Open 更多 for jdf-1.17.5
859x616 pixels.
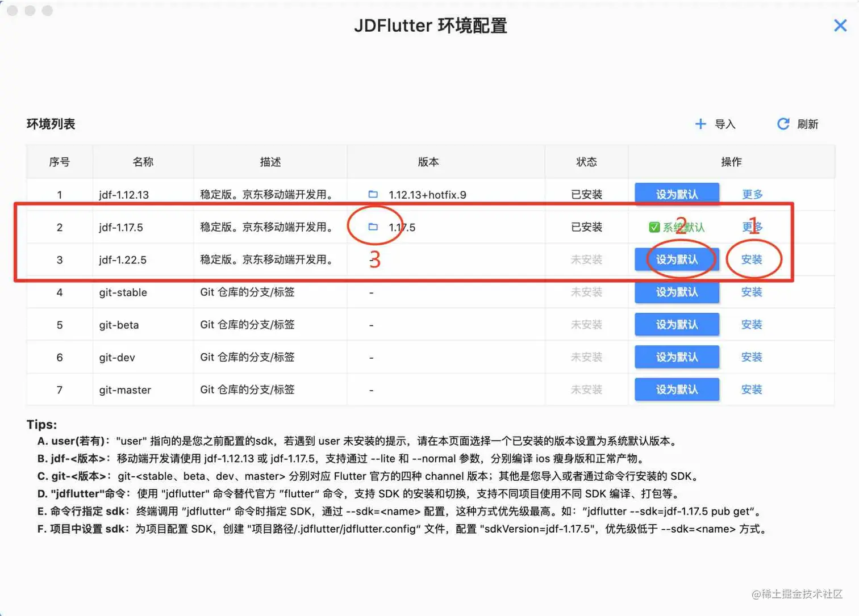[x=752, y=227]
